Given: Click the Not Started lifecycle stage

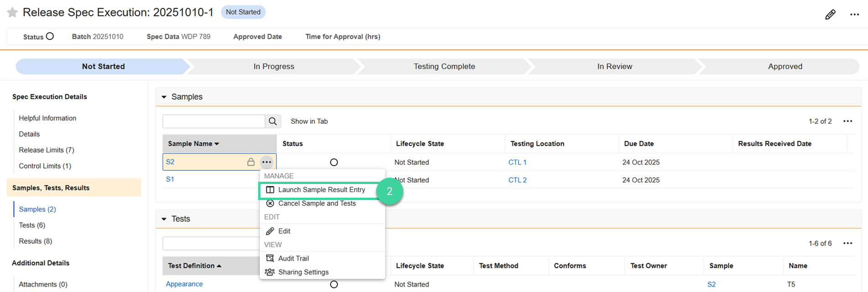Looking at the screenshot, I should (x=103, y=66).
